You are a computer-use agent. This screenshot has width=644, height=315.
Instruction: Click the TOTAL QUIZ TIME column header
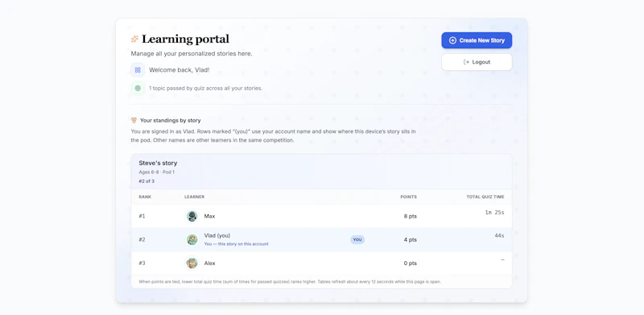485,197
